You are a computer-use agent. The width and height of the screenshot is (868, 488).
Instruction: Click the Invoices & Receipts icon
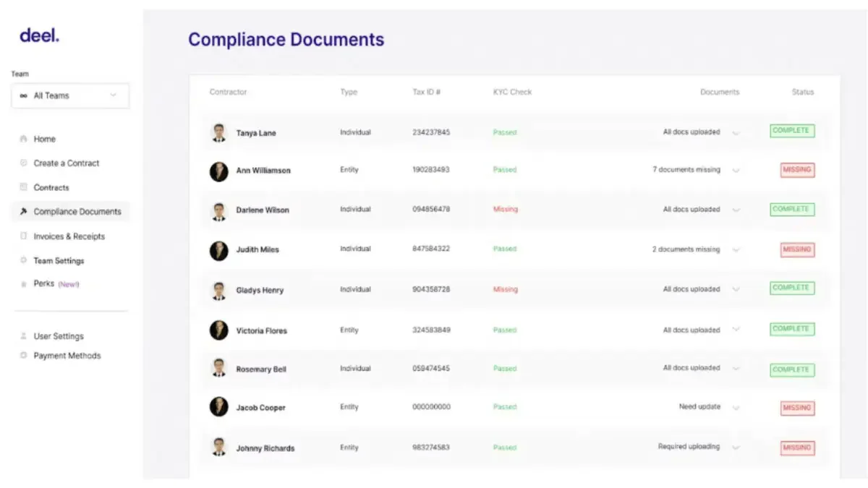click(24, 236)
